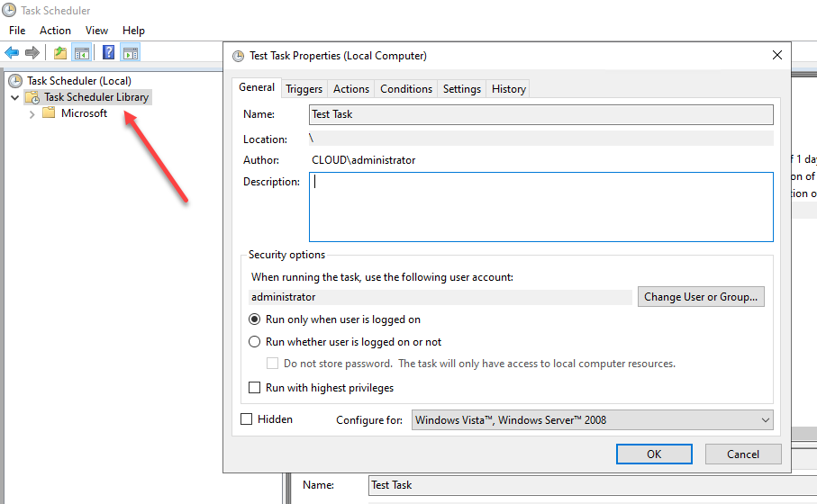Click the administrator user account field
Viewport: 817px width, 504px height.
[440, 297]
